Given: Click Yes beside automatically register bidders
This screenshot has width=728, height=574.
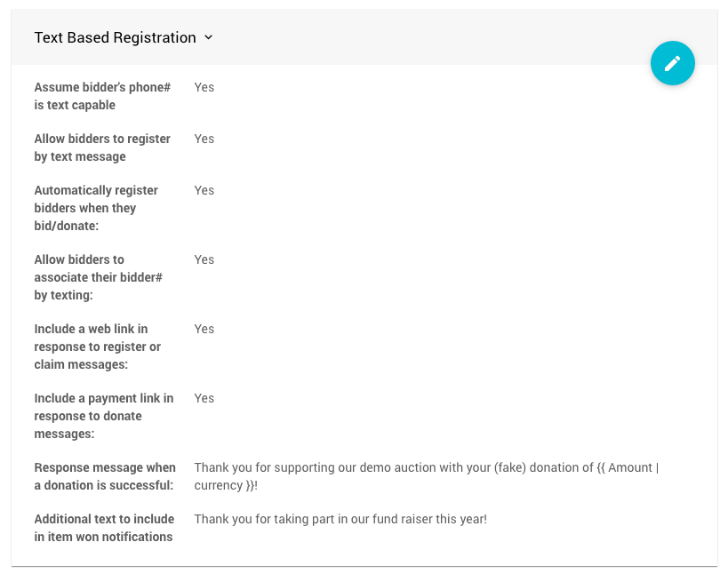Looking at the screenshot, I should click(x=204, y=190).
